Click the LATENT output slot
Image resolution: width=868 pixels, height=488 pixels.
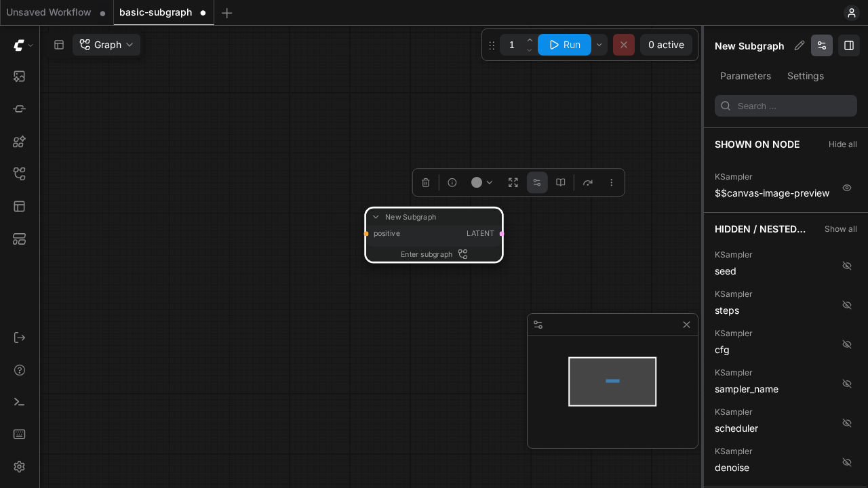(x=502, y=234)
